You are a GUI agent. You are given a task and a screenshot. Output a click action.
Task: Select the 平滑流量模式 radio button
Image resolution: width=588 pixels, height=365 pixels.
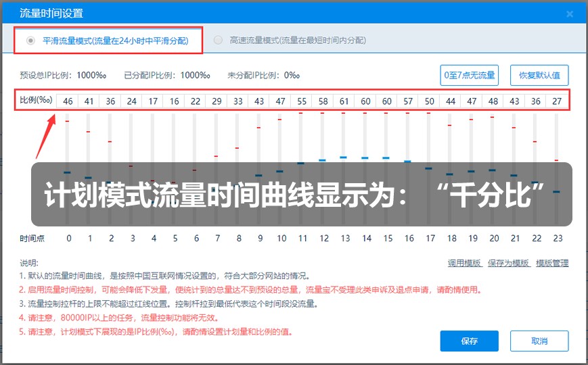coord(30,41)
